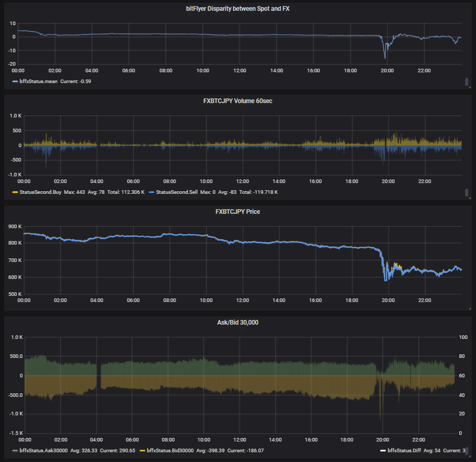Open the FXBTCJPY Volume 60sec panel title menu

pyautogui.click(x=238, y=101)
